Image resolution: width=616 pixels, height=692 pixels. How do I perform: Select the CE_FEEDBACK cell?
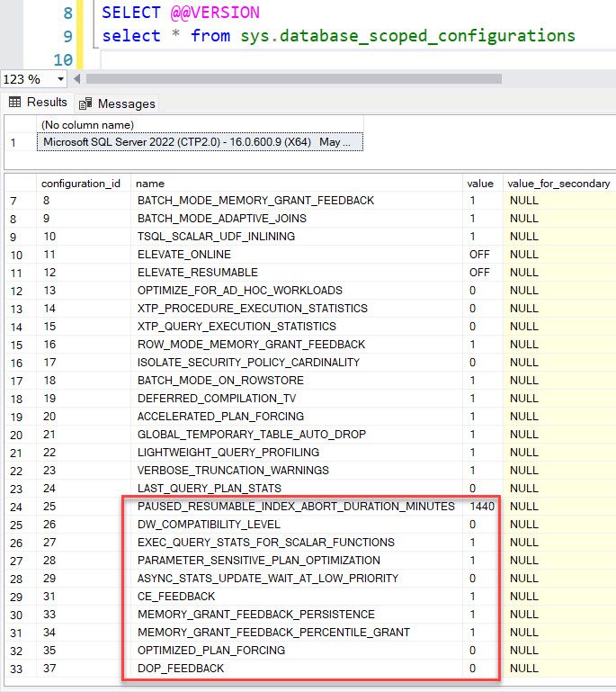[297, 597]
